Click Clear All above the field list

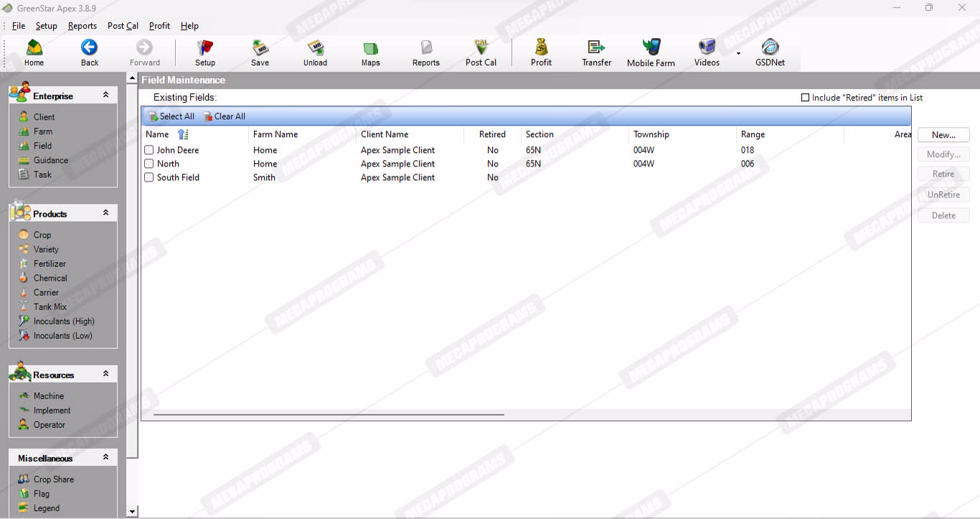tap(225, 116)
